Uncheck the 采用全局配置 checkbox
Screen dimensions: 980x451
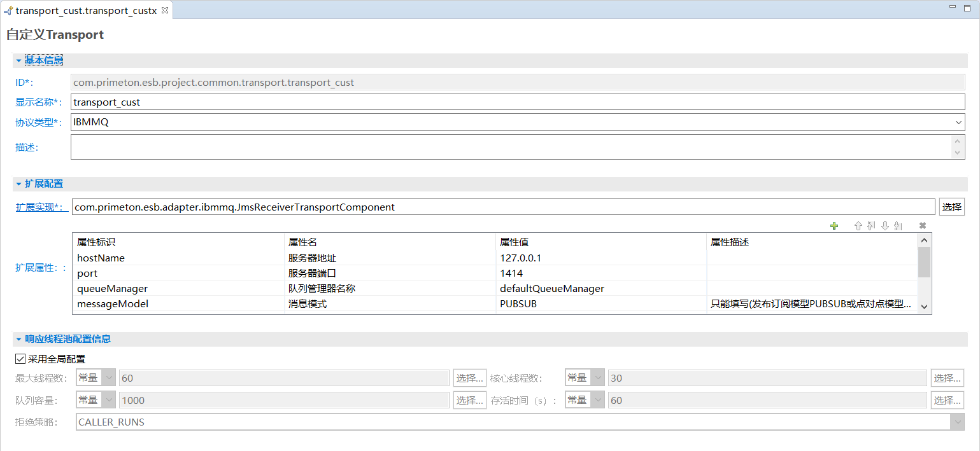(x=20, y=359)
